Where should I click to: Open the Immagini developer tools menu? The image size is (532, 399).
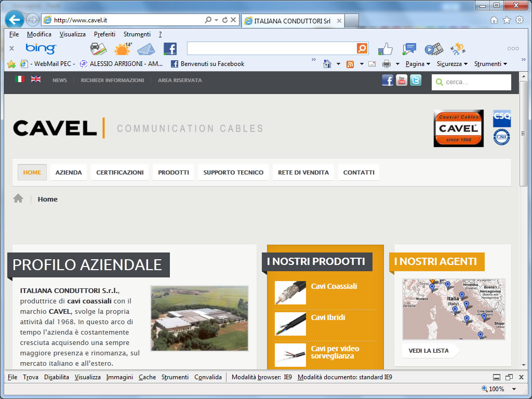click(x=119, y=377)
